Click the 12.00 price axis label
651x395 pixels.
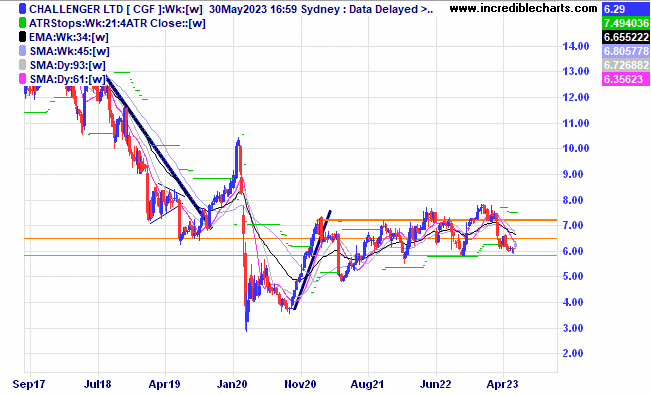click(576, 97)
